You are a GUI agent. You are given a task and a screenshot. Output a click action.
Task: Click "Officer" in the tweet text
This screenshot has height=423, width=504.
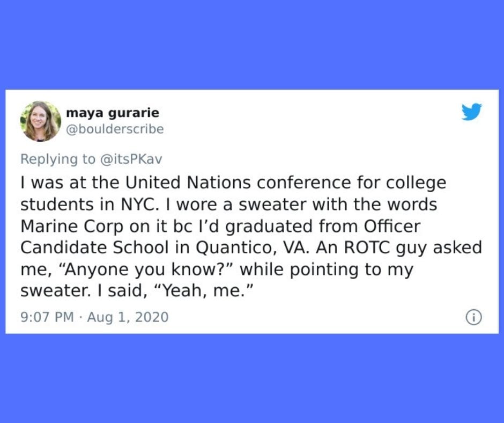392,226
